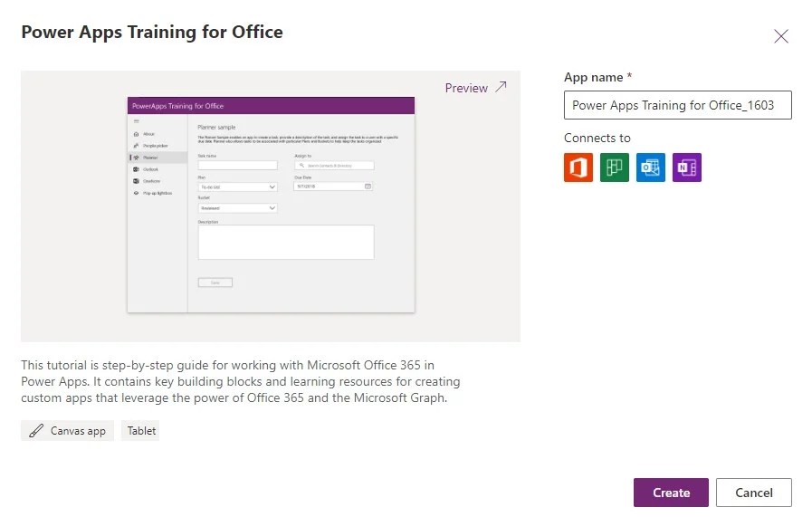812x517 pixels.
Task: Close the dialog with the X button
Action: tap(781, 36)
